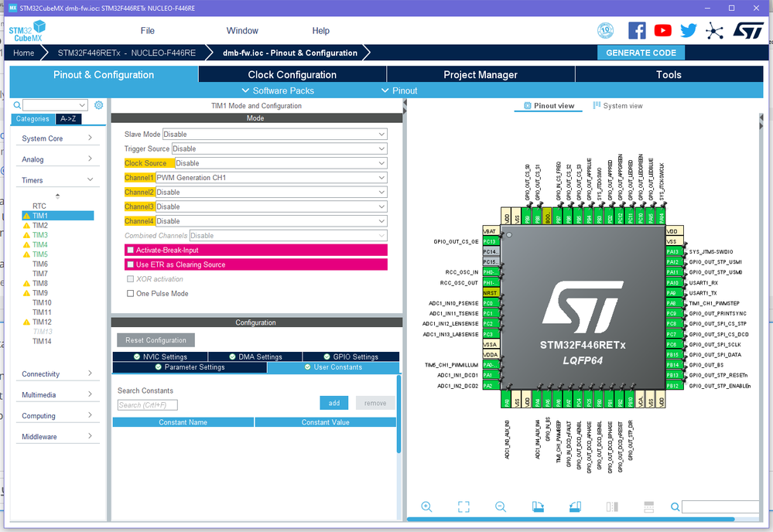Toggle the XOR activation checkbox

click(x=130, y=279)
